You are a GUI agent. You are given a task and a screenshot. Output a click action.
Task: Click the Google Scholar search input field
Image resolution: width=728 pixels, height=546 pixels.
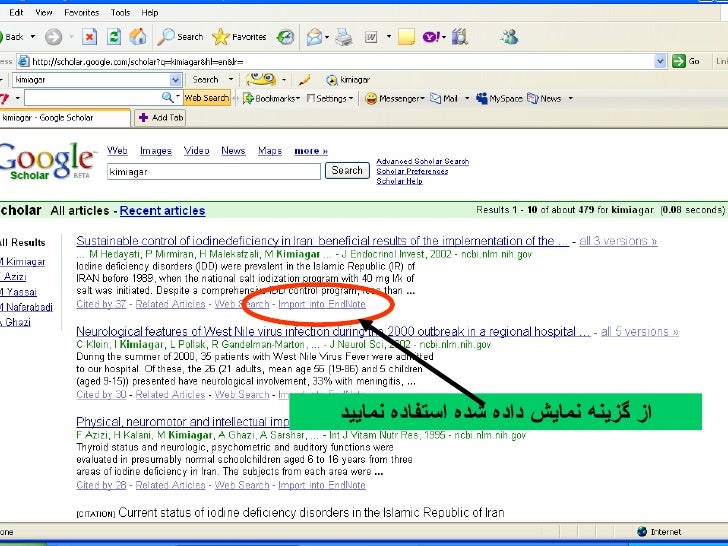coord(214,171)
